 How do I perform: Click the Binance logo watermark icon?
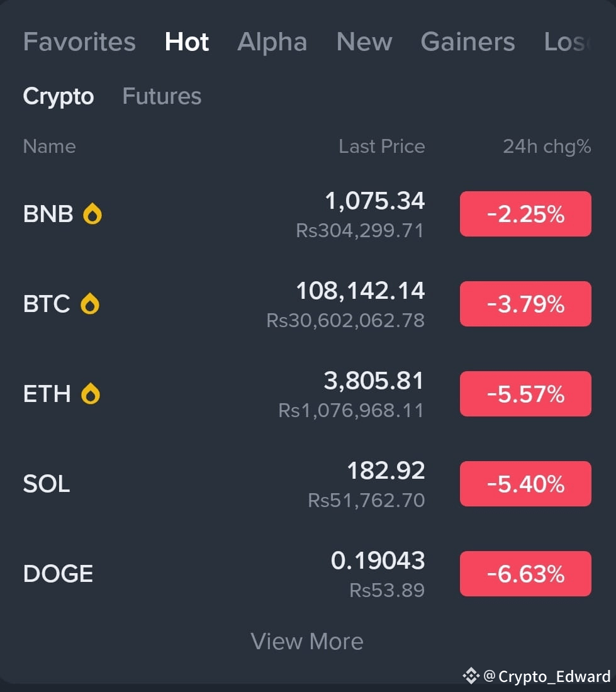[471, 676]
